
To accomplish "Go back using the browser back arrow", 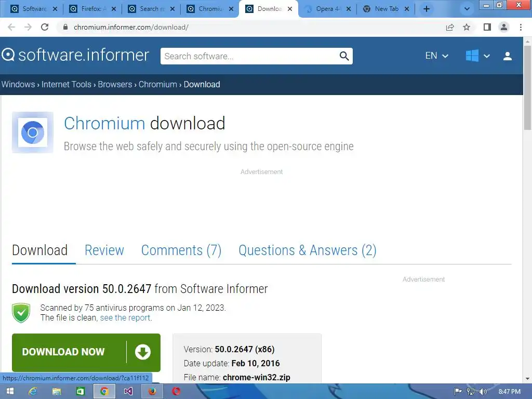I will coord(11,27).
